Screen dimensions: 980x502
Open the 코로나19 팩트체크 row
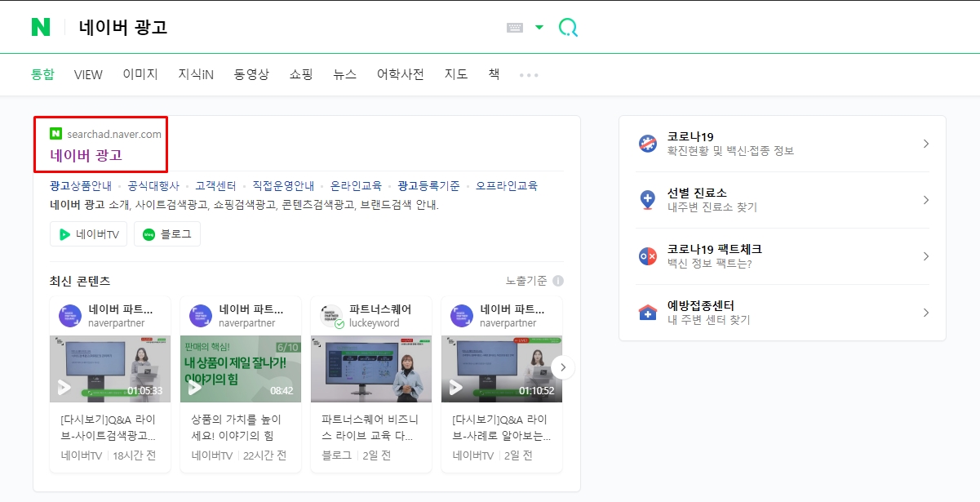(x=783, y=256)
